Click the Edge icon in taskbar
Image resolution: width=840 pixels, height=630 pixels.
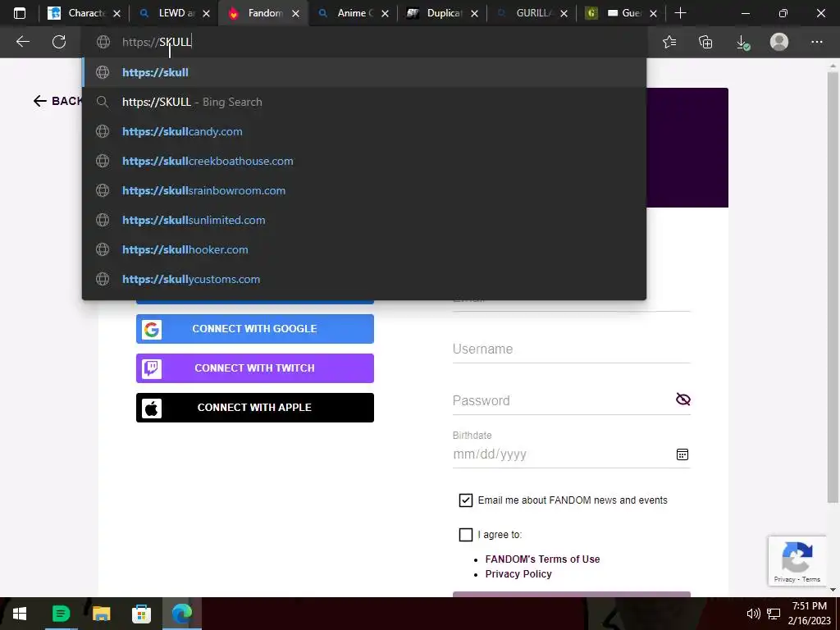click(181, 614)
